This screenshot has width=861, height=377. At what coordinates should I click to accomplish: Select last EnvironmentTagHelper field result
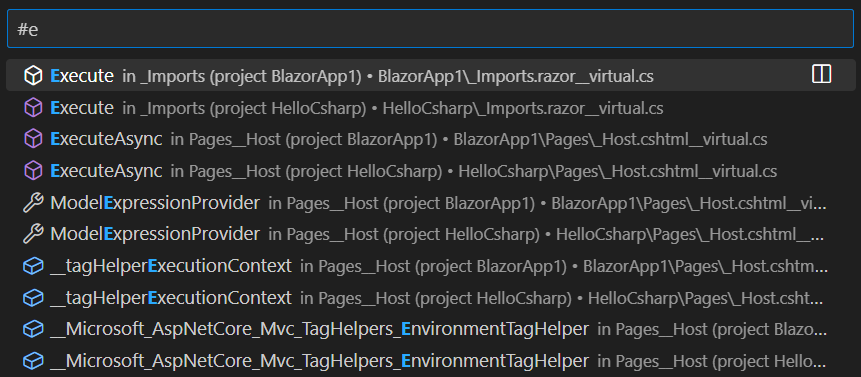pyautogui.click(x=430, y=361)
